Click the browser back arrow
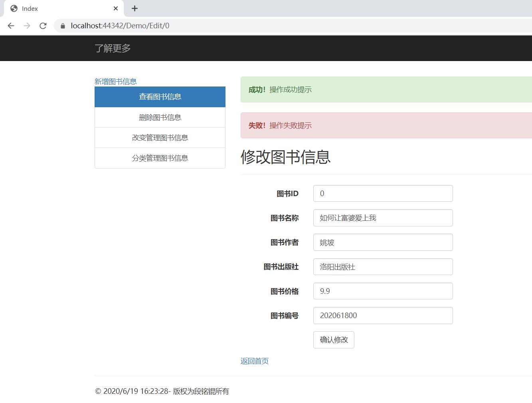 coord(11,26)
